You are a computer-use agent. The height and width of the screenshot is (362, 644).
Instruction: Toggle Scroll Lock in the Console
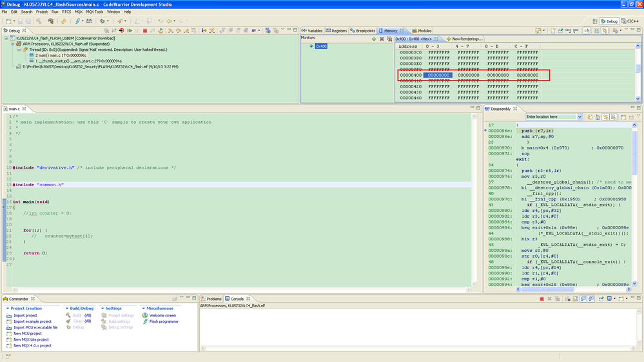[576, 299]
